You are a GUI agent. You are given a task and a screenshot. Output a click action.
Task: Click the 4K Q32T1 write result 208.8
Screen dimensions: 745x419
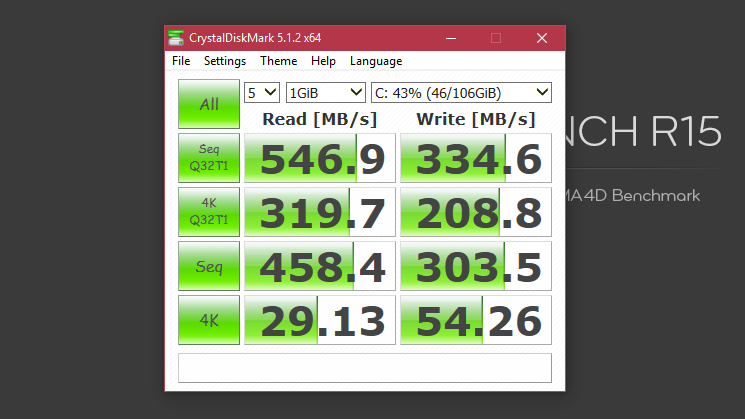[476, 212]
